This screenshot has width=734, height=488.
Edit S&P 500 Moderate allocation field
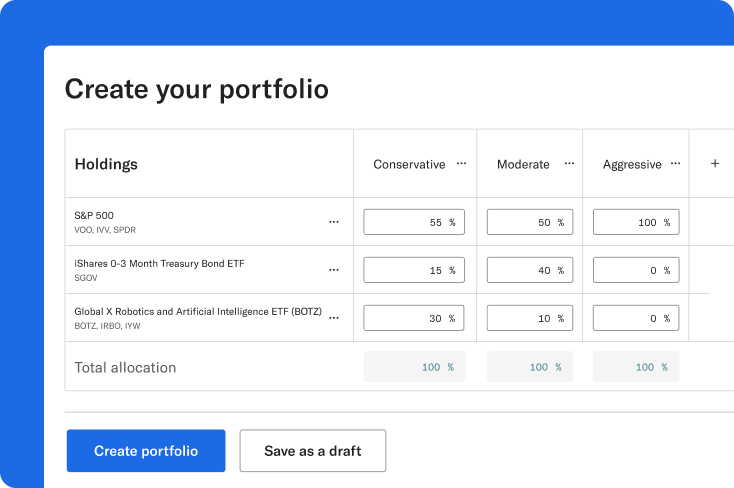tap(529, 222)
